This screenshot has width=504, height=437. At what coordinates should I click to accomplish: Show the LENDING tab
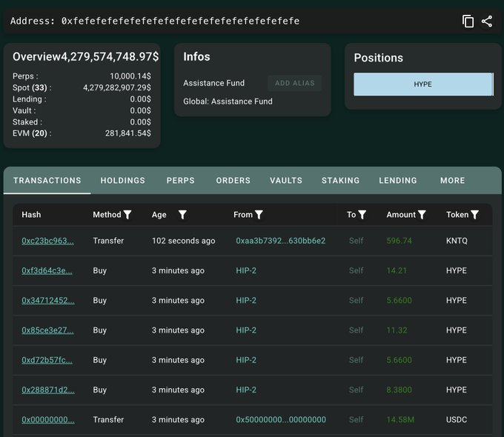tap(398, 180)
